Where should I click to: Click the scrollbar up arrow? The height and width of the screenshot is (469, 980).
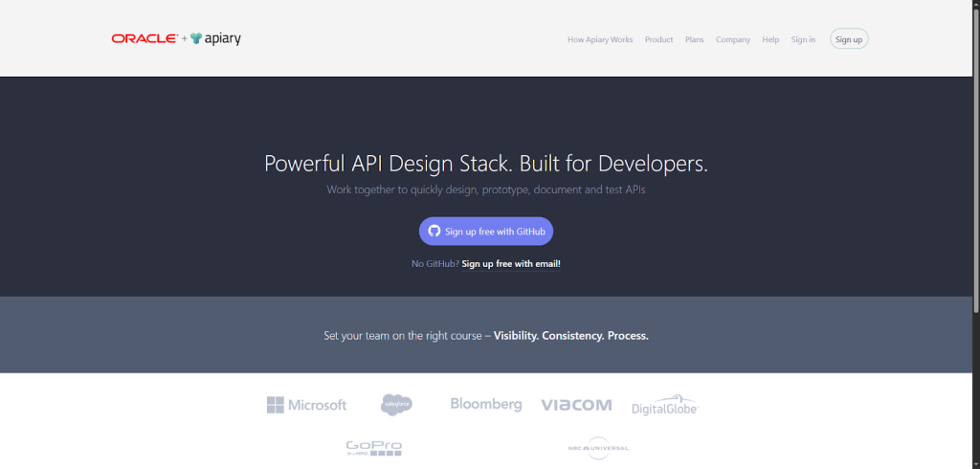pyautogui.click(x=974, y=5)
